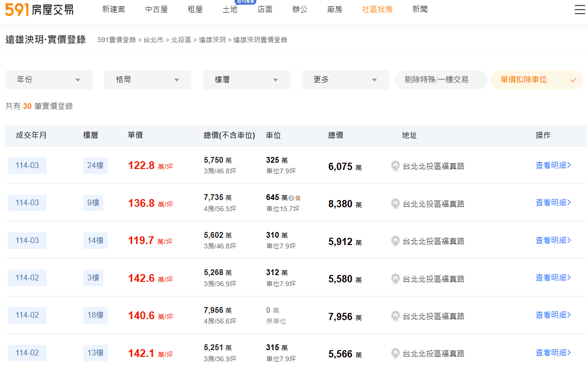
Task: Expand the 年份 dropdown
Action: (48, 80)
